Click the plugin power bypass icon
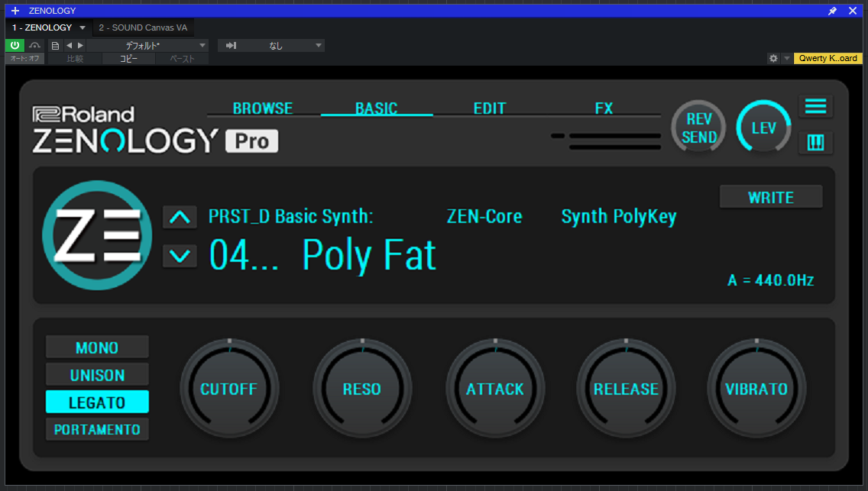Viewport: 868px width, 491px height. coord(15,46)
